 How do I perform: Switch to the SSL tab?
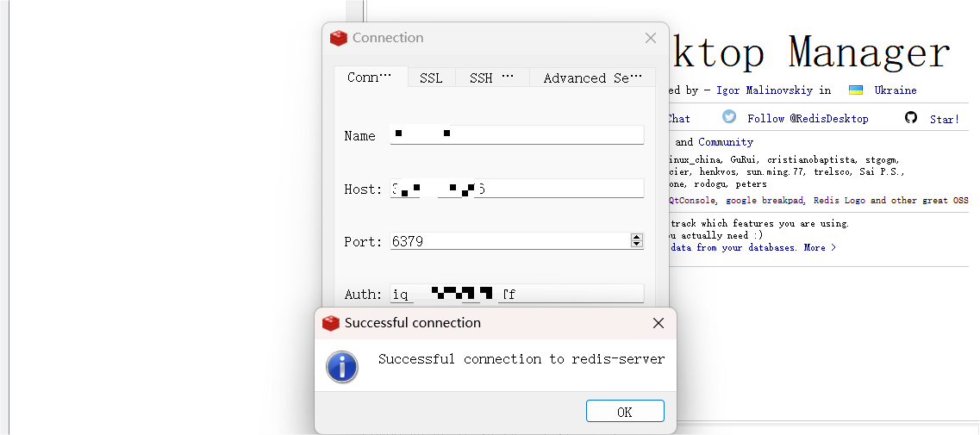pos(431,78)
